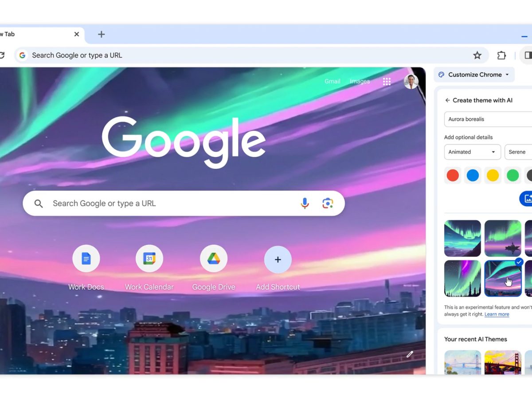Image resolution: width=532 pixels, height=399 pixels.
Task: Search by image with Lens icon
Action: click(328, 203)
